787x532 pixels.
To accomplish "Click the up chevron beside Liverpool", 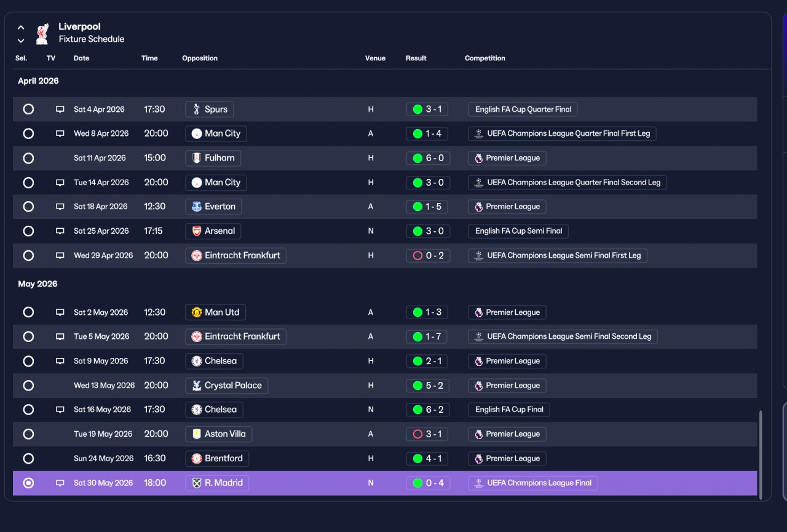I will coord(21,28).
